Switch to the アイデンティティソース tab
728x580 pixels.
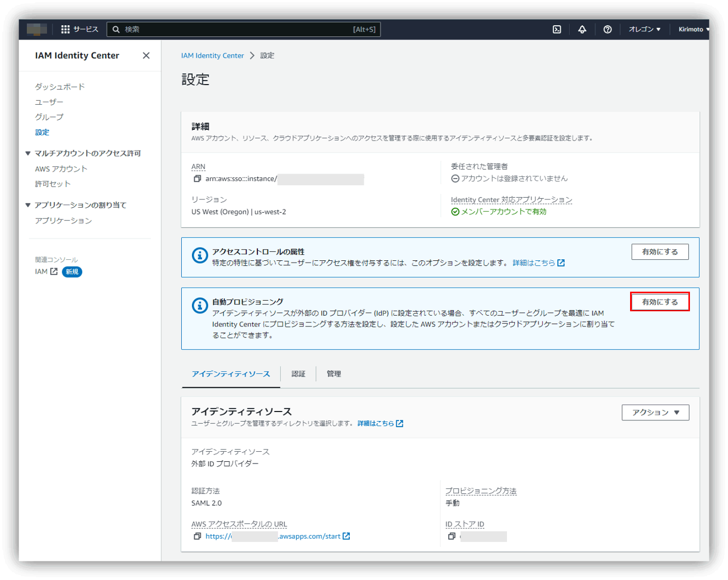tap(231, 374)
